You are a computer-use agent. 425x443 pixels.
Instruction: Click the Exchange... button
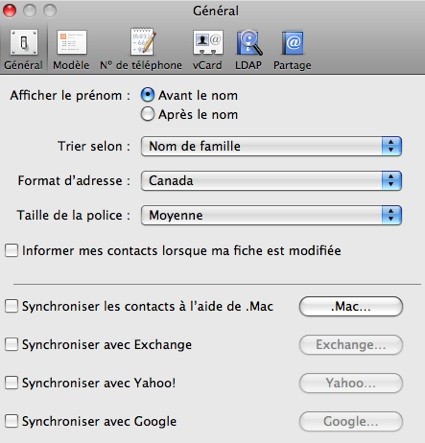[x=351, y=345]
